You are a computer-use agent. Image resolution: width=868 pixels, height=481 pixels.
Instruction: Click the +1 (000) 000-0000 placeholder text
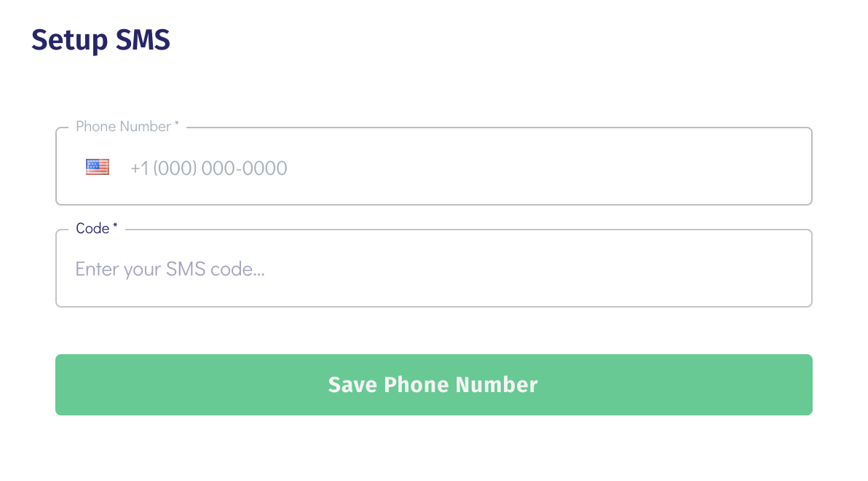coord(209,168)
